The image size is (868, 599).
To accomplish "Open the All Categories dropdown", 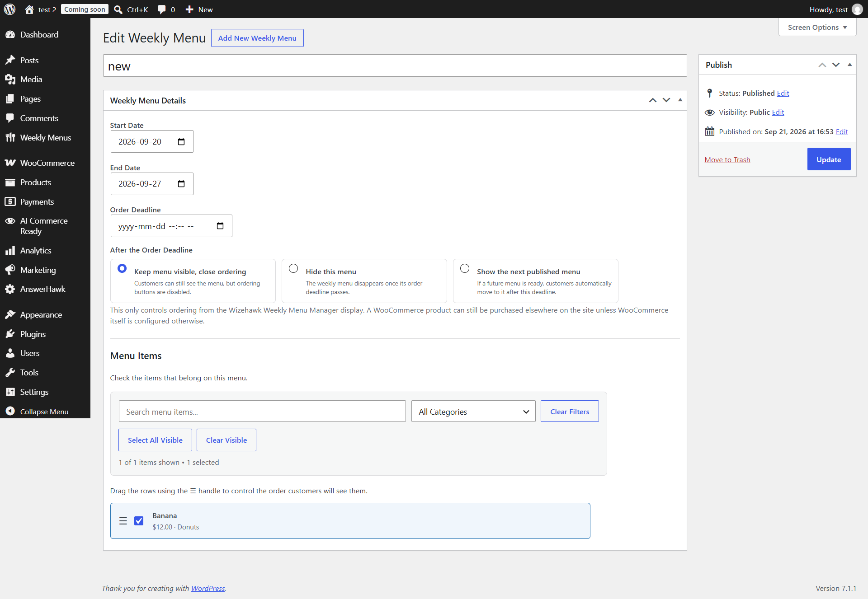I will click(x=473, y=412).
